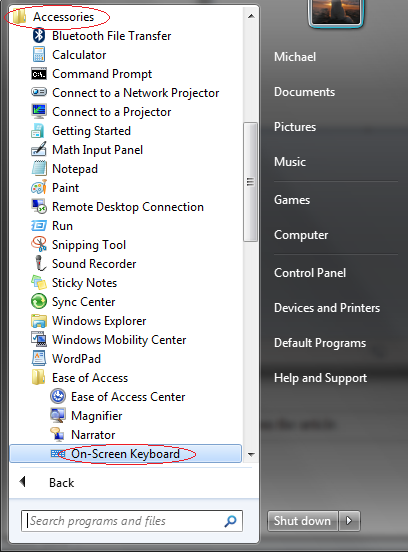Click the Search programs and files field

(x=132, y=521)
